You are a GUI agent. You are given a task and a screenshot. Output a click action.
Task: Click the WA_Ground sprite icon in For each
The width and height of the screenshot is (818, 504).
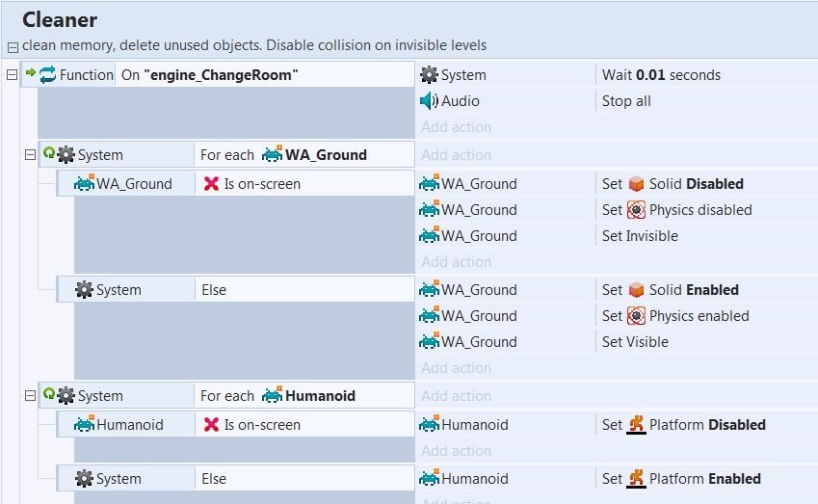point(272,155)
